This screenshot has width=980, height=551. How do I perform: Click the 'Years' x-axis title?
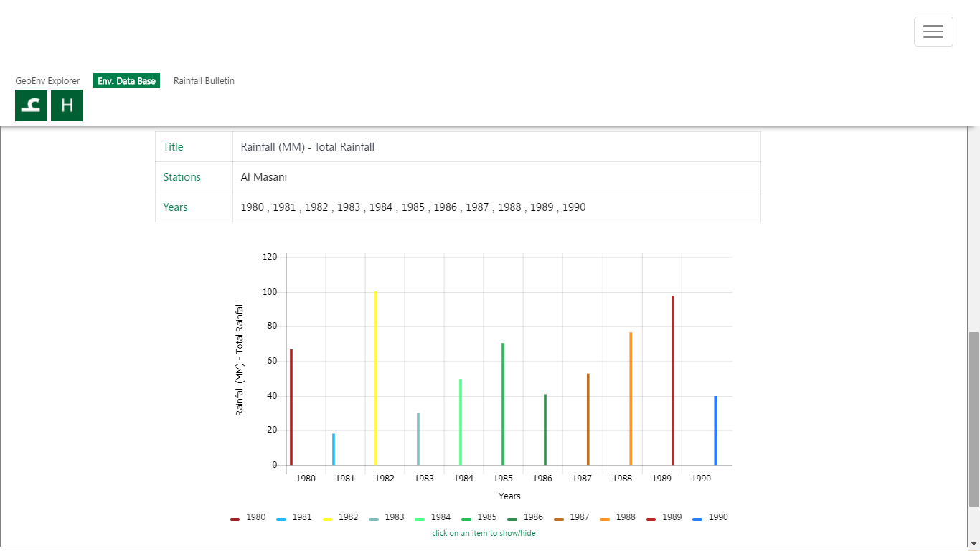(509, 496)
